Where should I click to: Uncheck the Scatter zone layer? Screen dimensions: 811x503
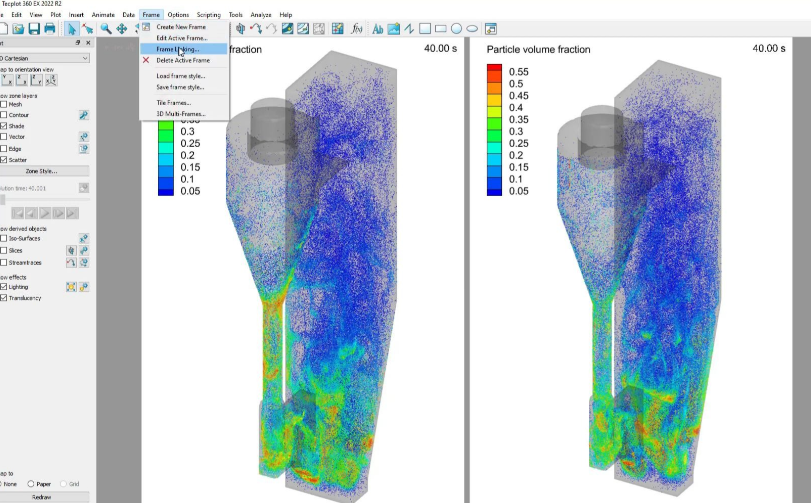(4, 159)
